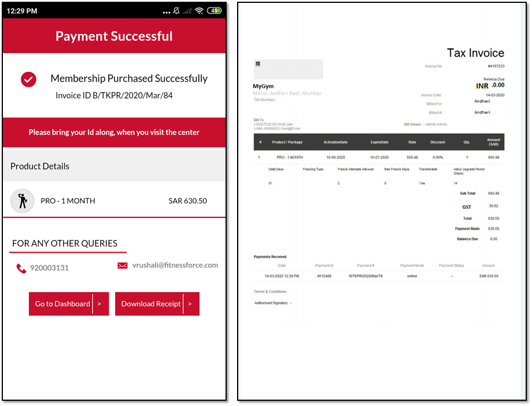Tap the red envelope email icon
The width and height of the screenshot is (532, 406).
click(123, 265)
